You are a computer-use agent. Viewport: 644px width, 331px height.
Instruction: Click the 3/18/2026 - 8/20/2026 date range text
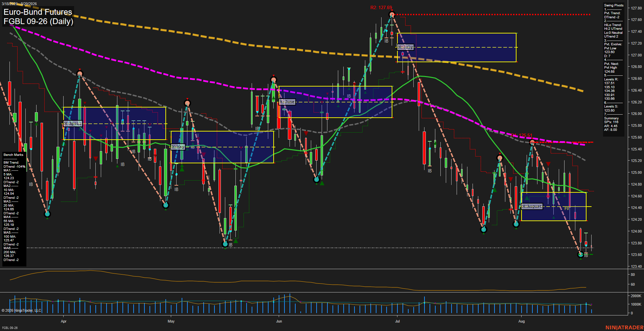pos(19,4)
